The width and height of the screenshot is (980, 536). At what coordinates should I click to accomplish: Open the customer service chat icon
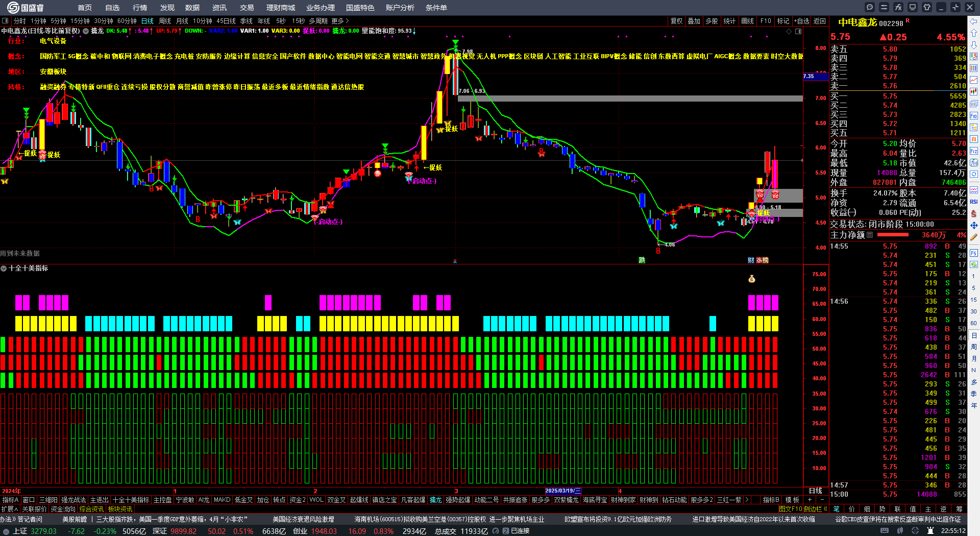(x=870, y=7)
